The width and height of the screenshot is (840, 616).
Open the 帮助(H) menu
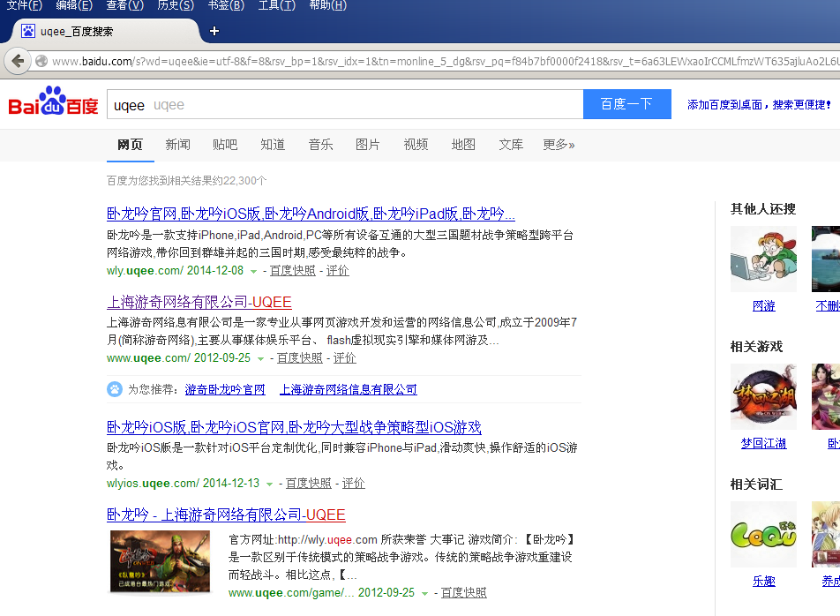tap(328, 5)
